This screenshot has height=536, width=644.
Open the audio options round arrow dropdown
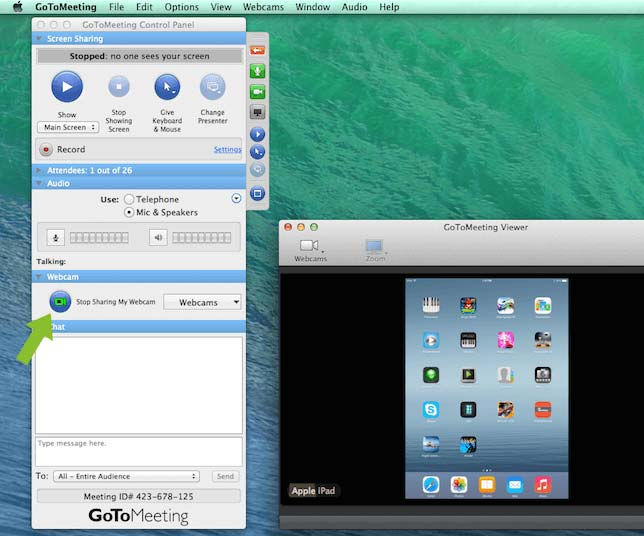(x=236, y=198)
